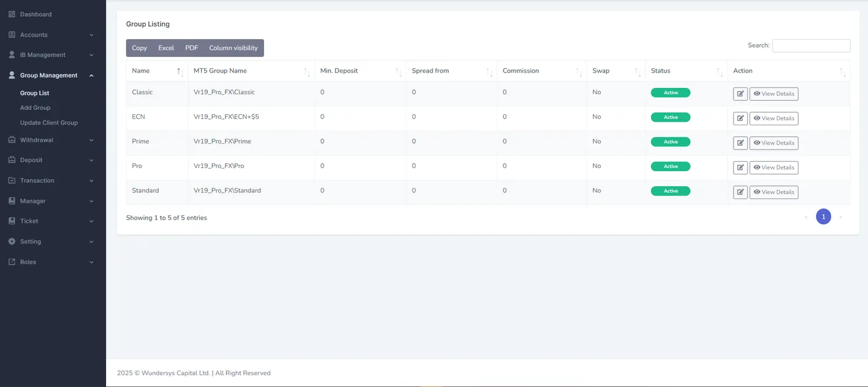View Details for the ECN group
868x387 pixels.
(774, 118)
